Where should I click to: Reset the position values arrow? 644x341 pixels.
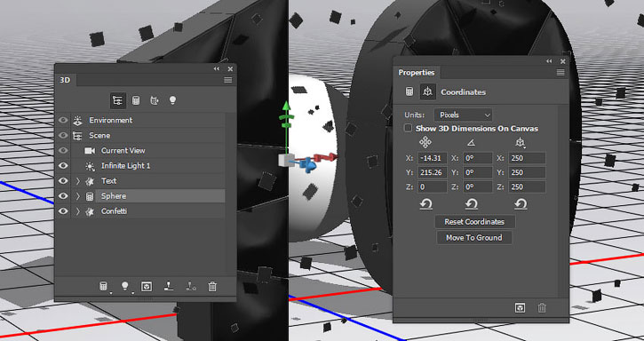pyautogui.click(x=425, y=203)
